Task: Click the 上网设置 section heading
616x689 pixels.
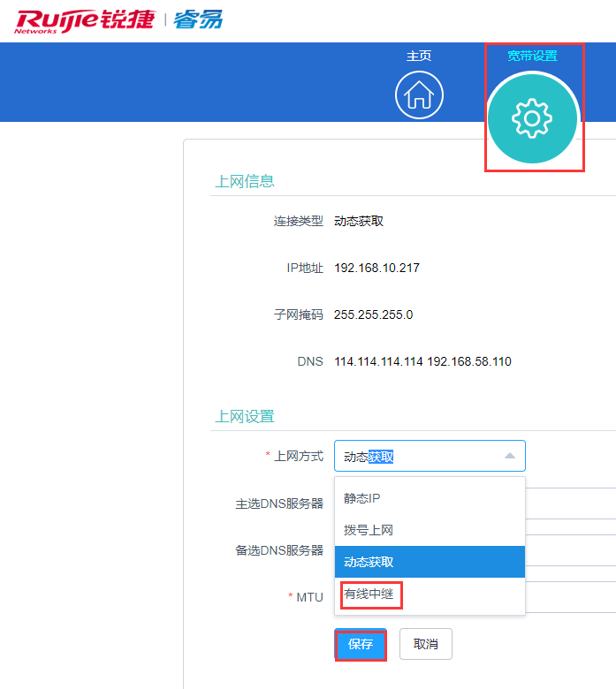Action: click(x=245, y=416)
